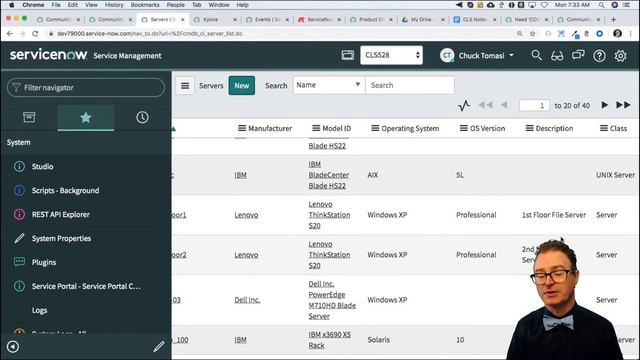The height and width of the screenshot is (360, 640).
Task: Click the Studio info icon
Action: click(19, 166)
